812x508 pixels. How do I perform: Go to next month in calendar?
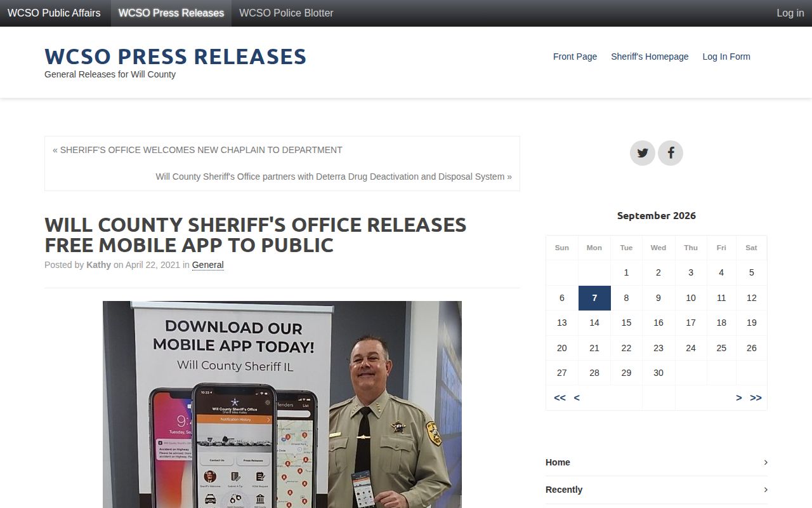(x=738, y=398)
